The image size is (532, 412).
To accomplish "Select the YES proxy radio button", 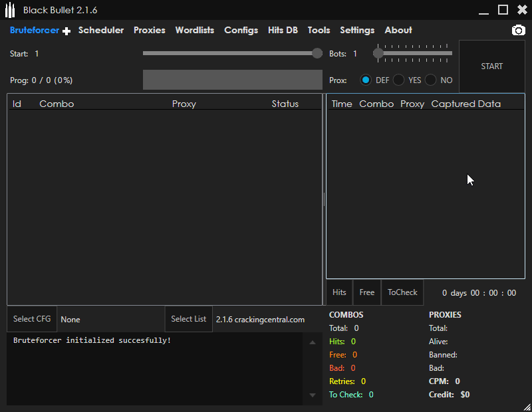I will point(398,80).
